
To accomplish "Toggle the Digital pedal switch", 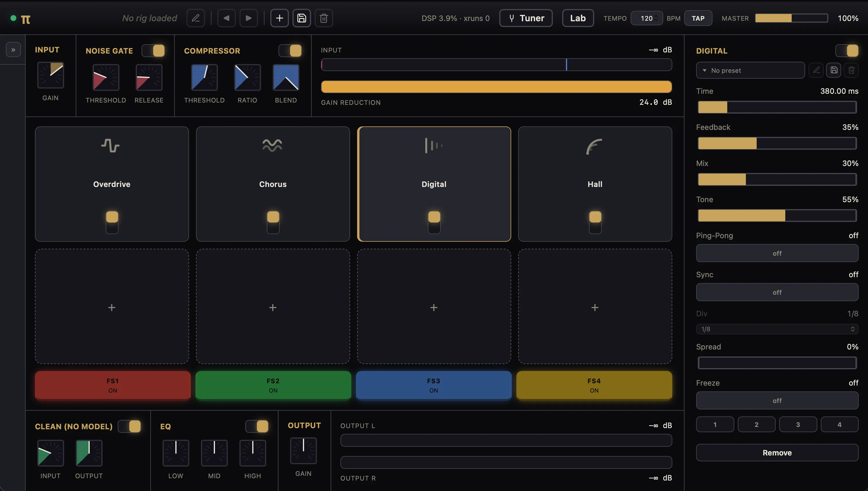I will [x=434, y=222].
